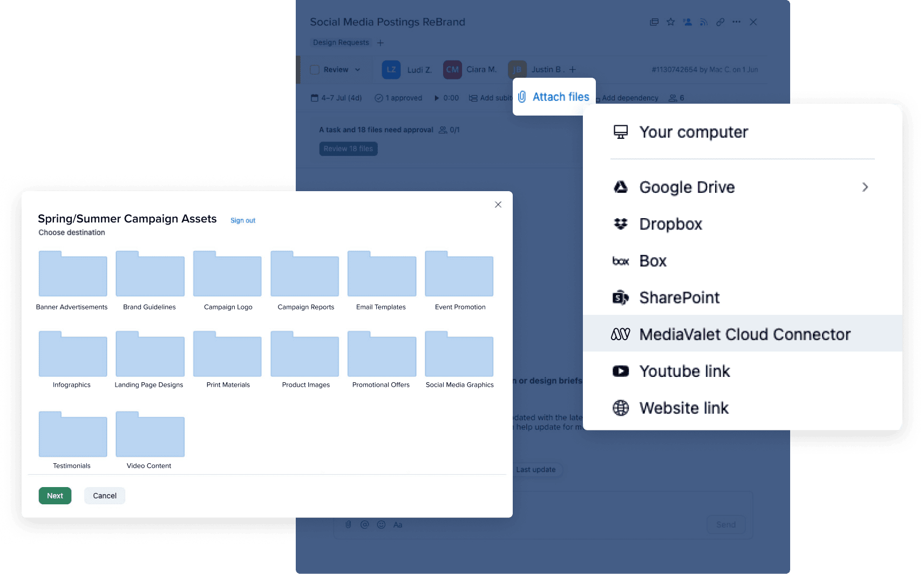Image resolution: width=924 pixels, height=574 pixels.
Task: Open the Social Media Graphics folder
Action: pos(459,355)
